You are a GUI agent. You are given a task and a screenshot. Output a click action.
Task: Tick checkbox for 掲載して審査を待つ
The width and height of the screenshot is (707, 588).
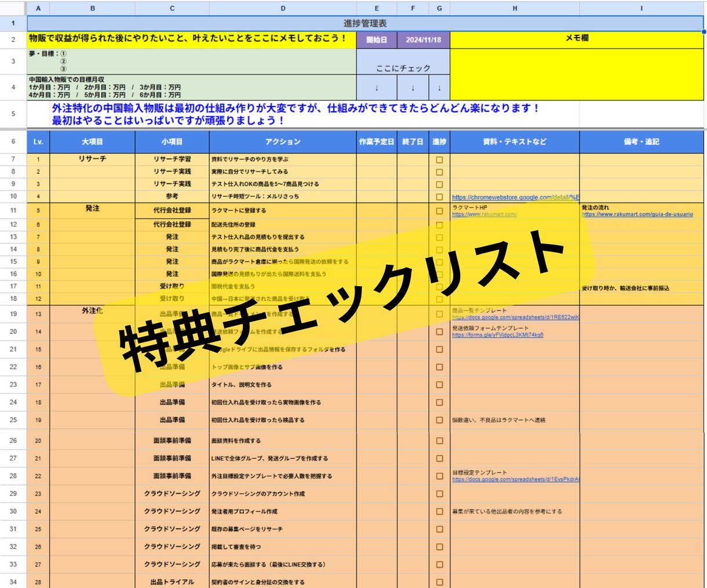click(439, 547)
